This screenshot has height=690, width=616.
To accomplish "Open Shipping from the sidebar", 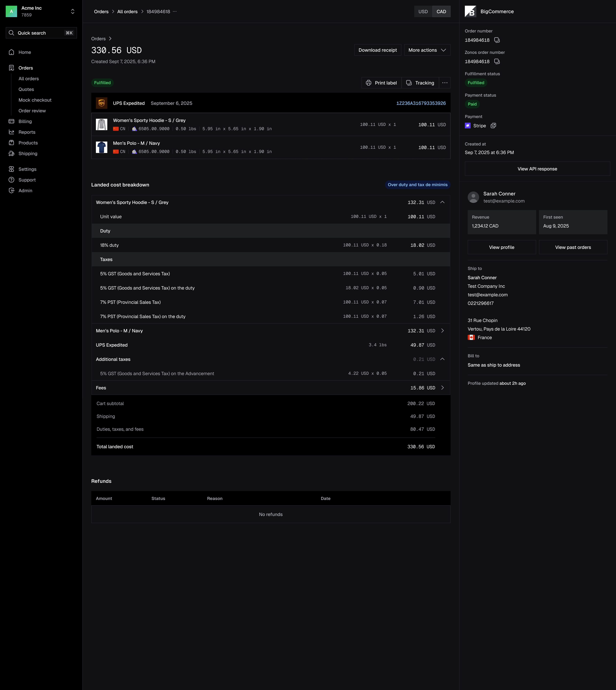I will pos(28,154).
